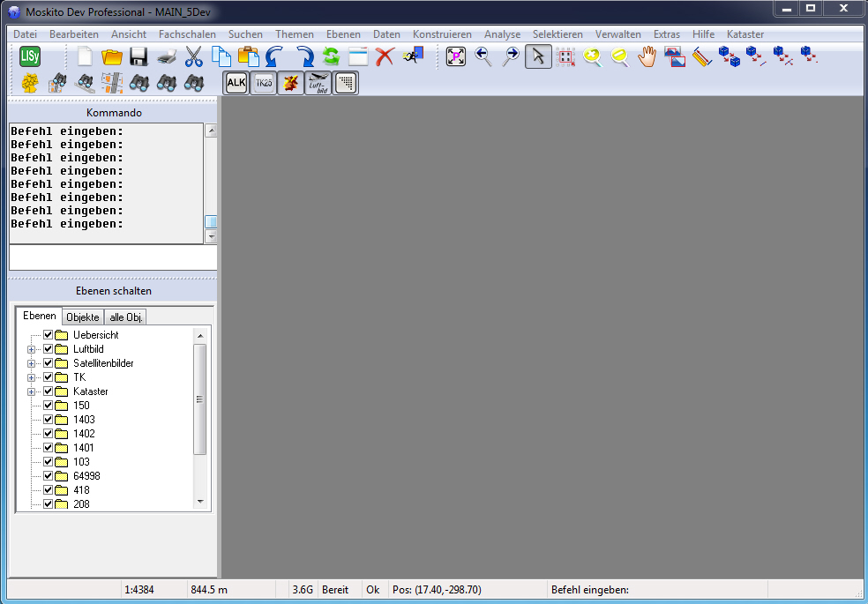Toggle the dotted triangle grid button
Screen dimensions: 868x604
coord(346,83)
